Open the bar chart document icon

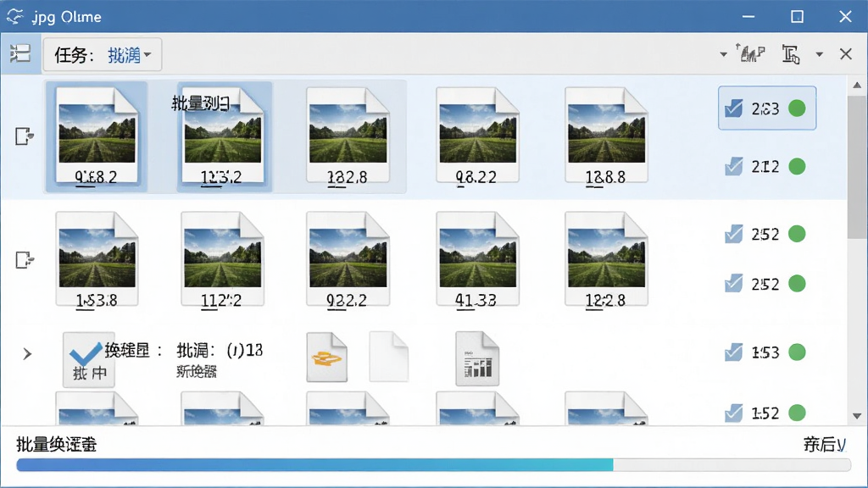(x=477, y=358)
